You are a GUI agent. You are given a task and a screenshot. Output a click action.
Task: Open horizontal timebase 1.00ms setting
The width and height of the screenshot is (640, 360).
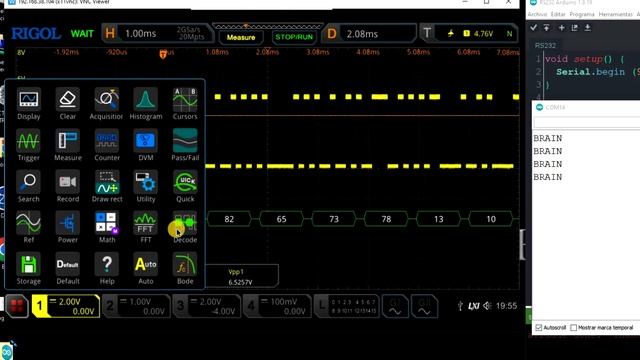click(x=157, y=33)
